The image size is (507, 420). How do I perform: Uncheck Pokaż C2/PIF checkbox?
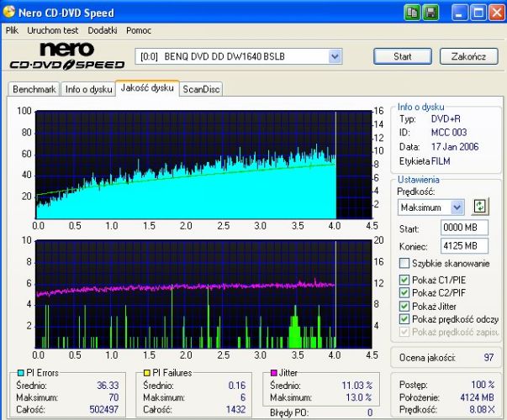[x=404, y=292]
